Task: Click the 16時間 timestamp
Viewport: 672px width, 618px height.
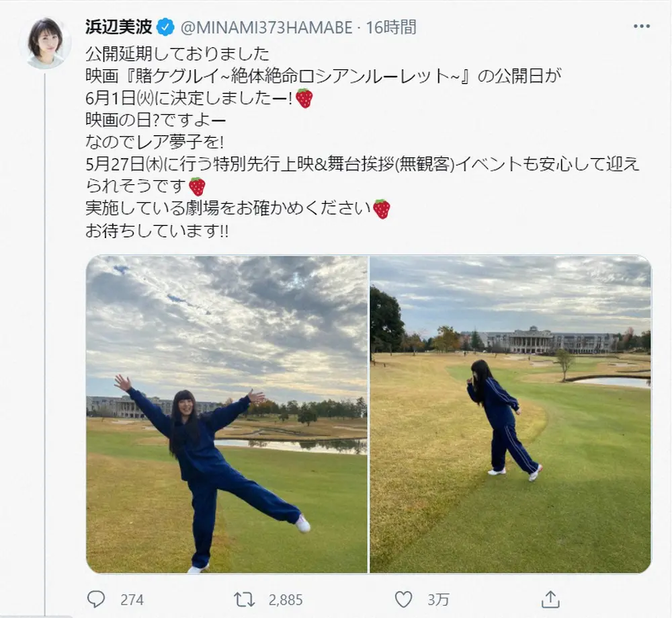Action: pos(391,28)
